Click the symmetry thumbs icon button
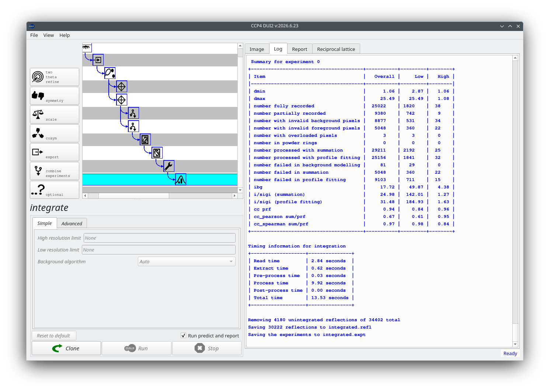The width and height of the screenshot is (550, 392). tap(55, 96)
